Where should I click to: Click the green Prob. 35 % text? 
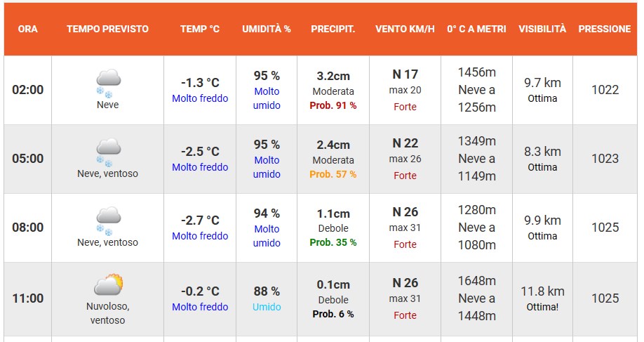pyautogui.click(x=333, y=242)
